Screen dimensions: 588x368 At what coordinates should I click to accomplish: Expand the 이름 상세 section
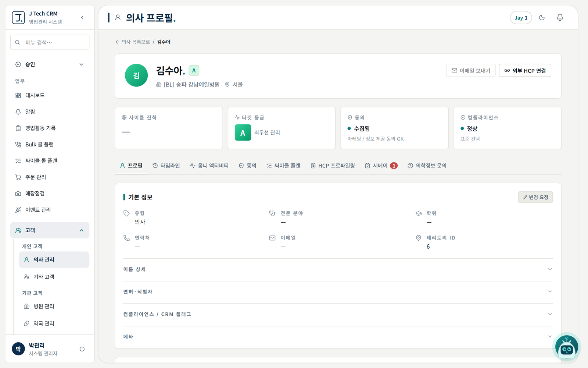coord(338,269)
